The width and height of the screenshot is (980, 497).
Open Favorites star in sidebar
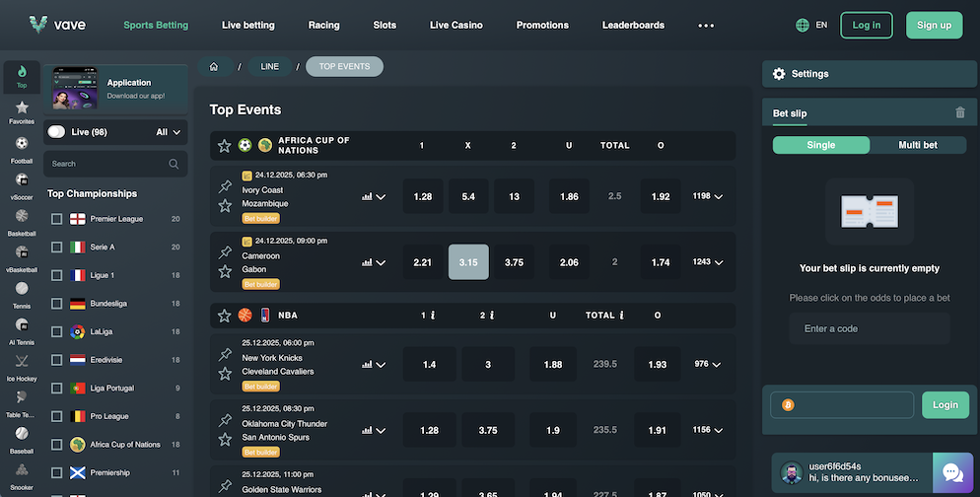pos(22,112)
